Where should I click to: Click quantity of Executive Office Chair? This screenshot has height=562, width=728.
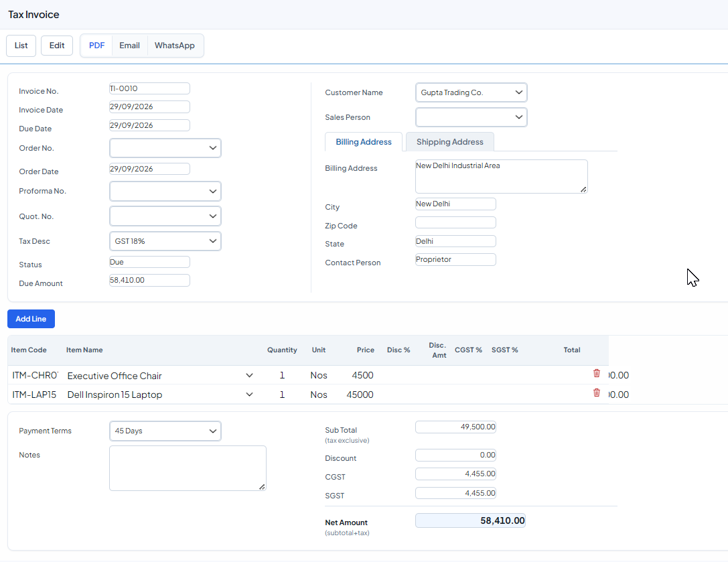coord(282,375)
